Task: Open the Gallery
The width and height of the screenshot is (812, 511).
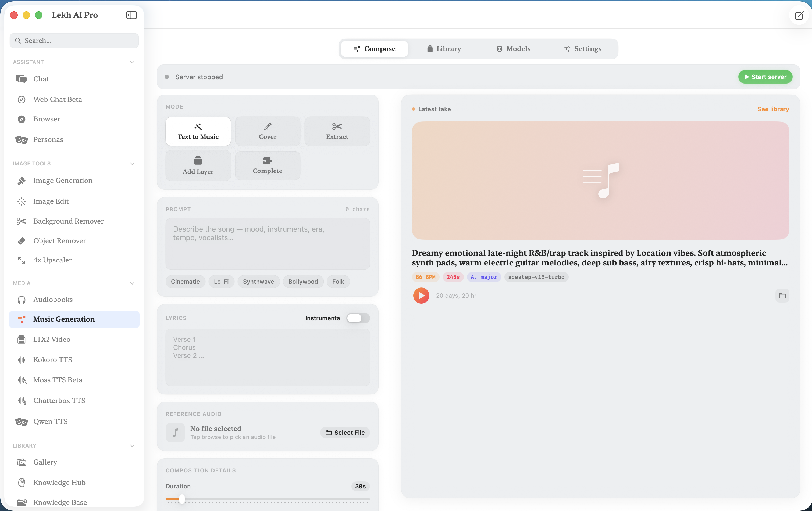Action: 74,462
